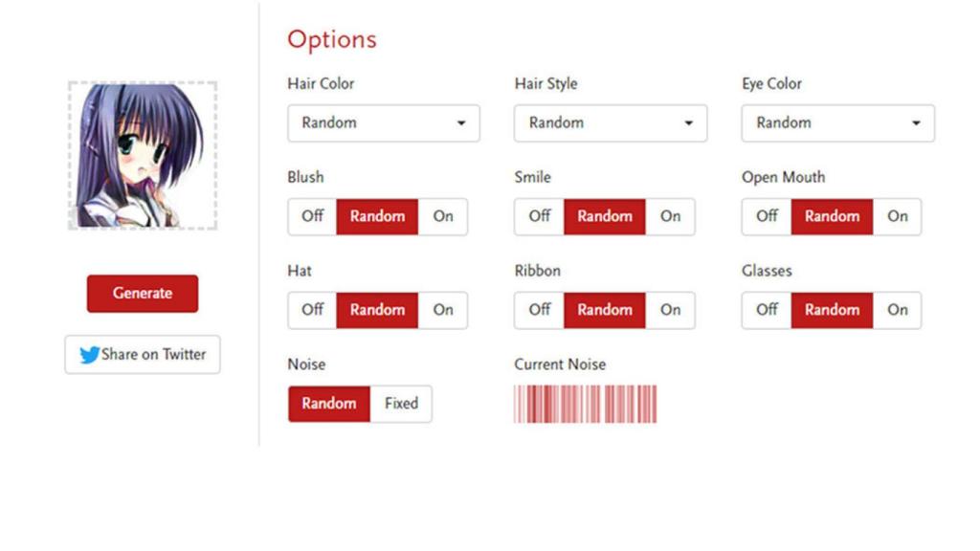Click the Generate button
Image resolution: width=980 pixels, height=551 pixels.
pyautogui.click(x=143, y=294)
